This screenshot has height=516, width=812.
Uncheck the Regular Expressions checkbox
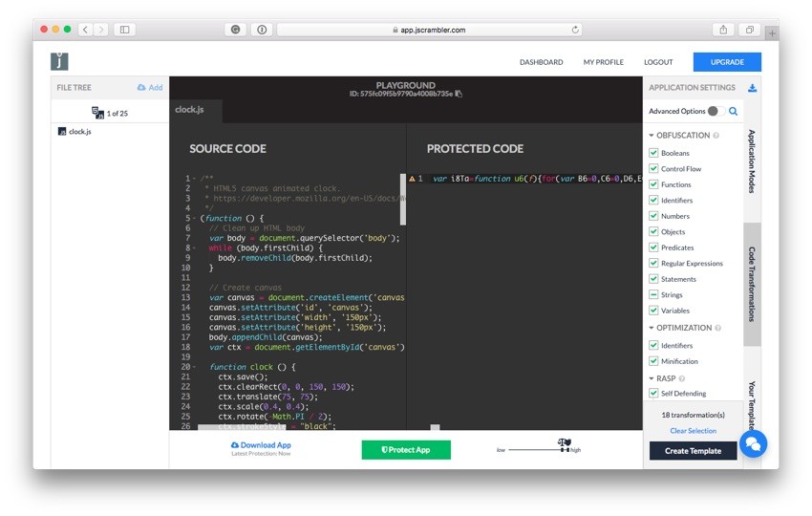[653, 263]
